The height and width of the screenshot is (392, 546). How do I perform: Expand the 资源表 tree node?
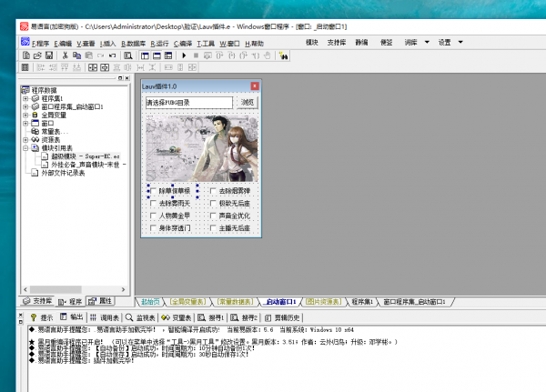[25, 139]
